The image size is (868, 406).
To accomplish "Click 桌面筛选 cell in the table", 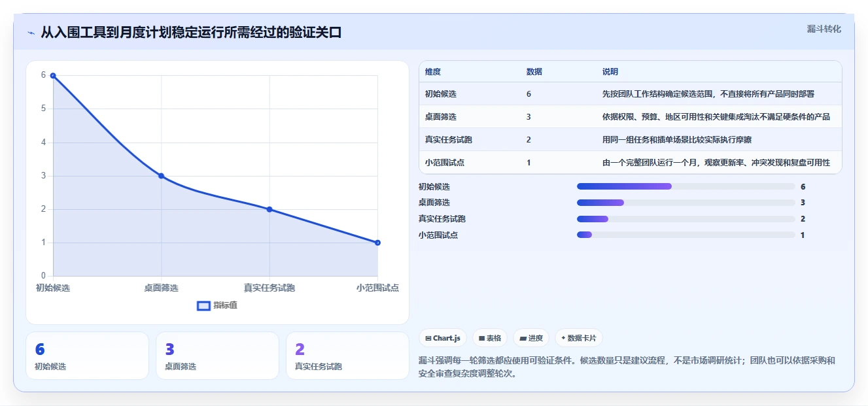I will tap(440, 117).
